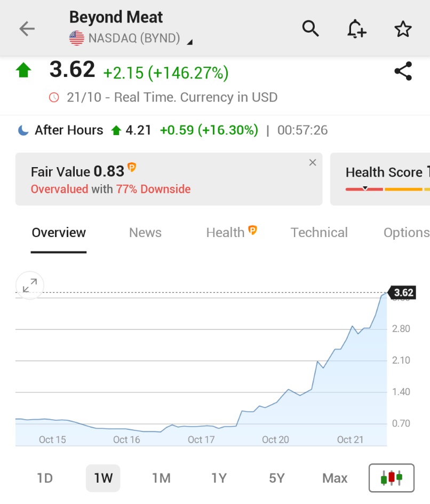Image resolution: width=430 pixels, height=504 pixels.
Task: Open exchange selector arrow next to NASDAQ (BYND)
Action: pos(190,42)
